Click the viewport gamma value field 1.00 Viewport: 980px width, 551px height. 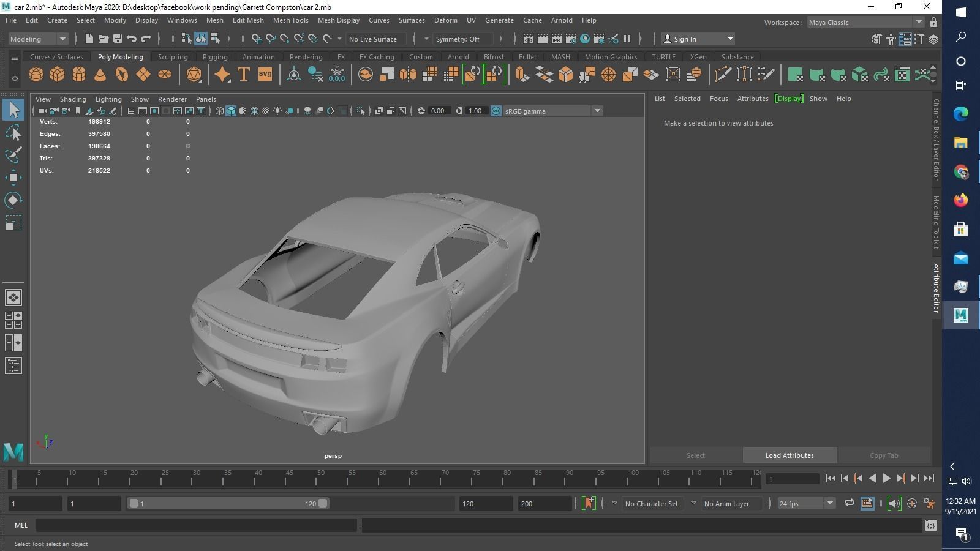pyautogui.click(x=475, y=111)
